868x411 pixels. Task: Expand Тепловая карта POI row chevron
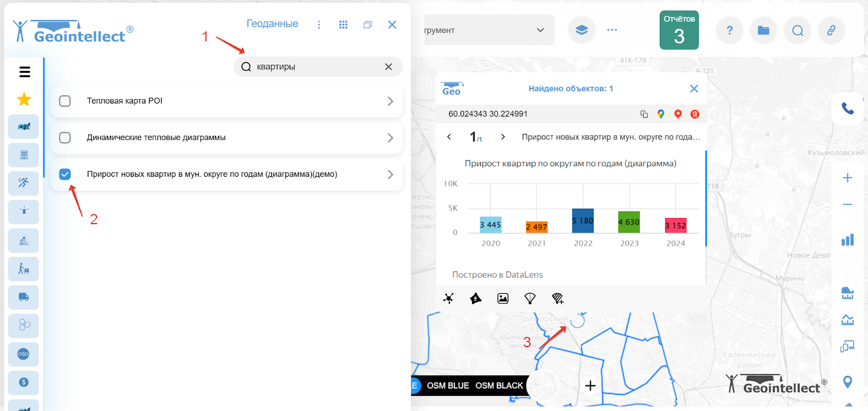[390, 101]
